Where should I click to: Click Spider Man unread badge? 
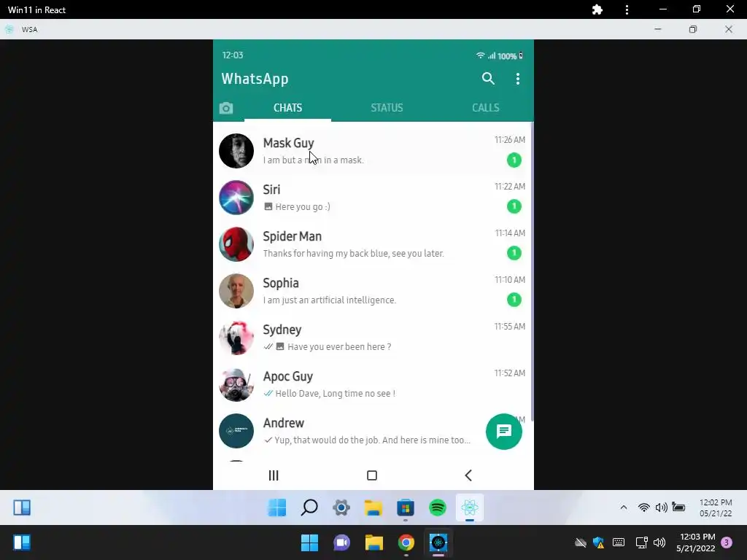pos(514,253)
